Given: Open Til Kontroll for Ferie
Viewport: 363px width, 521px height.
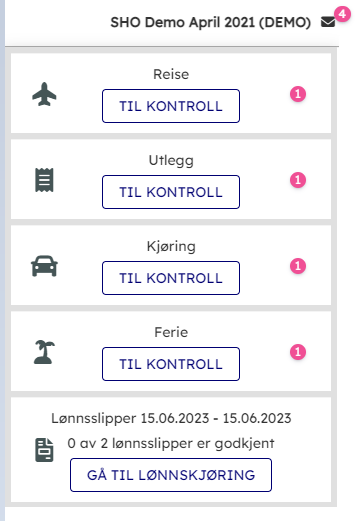Looking at the screenshot, I should [171, 364].
